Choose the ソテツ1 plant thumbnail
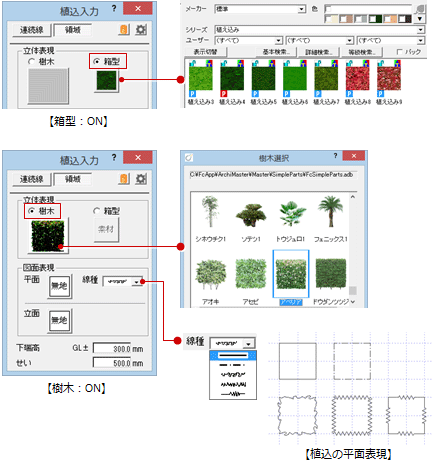 click(x=251, y=215)
